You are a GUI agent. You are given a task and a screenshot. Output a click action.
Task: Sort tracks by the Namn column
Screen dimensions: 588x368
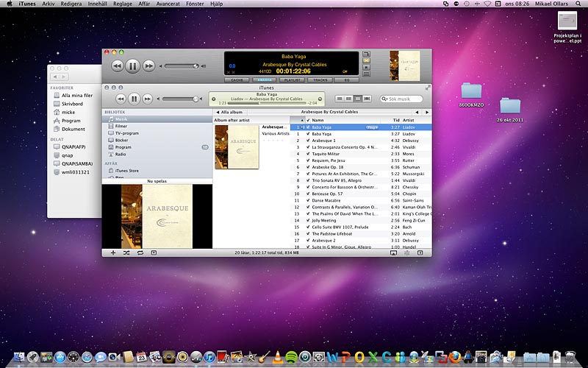[x=345, y=120]
